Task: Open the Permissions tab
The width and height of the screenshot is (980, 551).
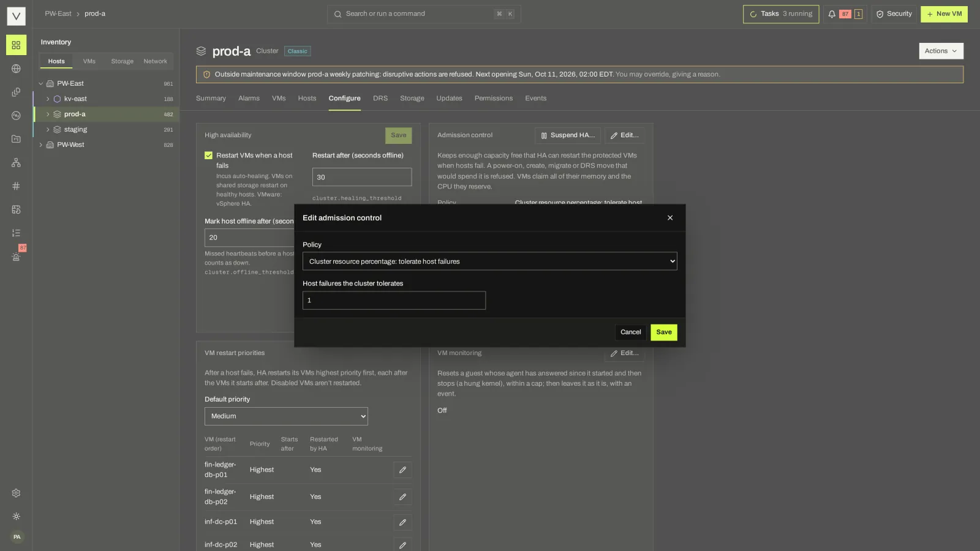Action: click(493, 99)
